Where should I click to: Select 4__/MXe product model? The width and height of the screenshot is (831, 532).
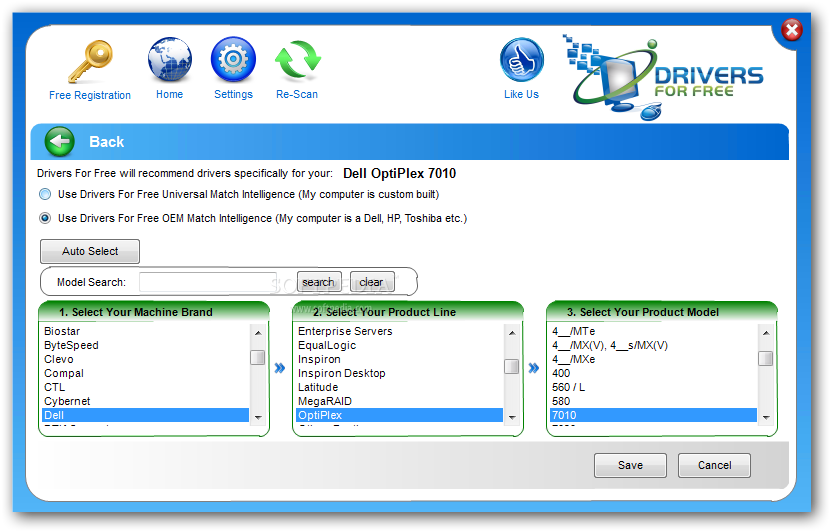point(653,359)
